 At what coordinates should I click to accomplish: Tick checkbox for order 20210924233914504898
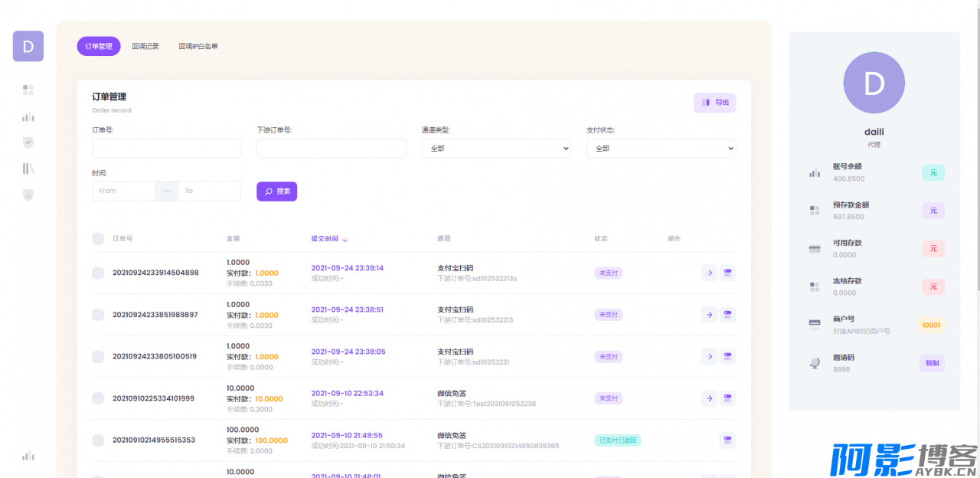coord(98,273)
